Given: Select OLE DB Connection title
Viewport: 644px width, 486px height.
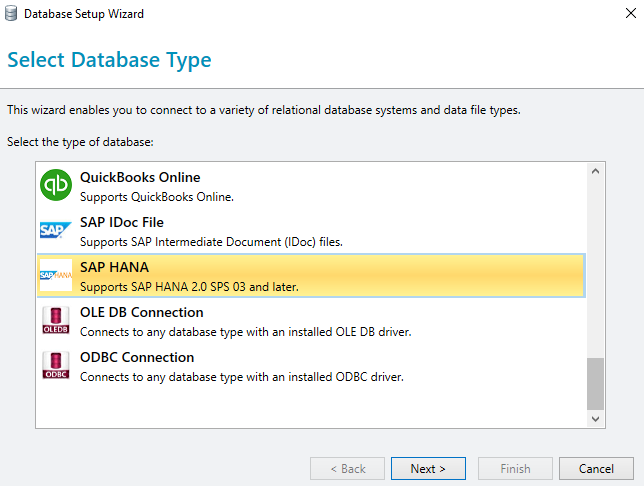Looking at the screenshot, I should 142,313.
